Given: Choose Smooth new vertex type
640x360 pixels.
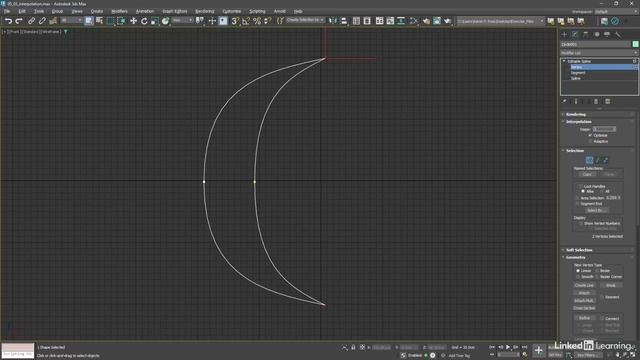Looking at the screenshot, I should tap(578, 277).
